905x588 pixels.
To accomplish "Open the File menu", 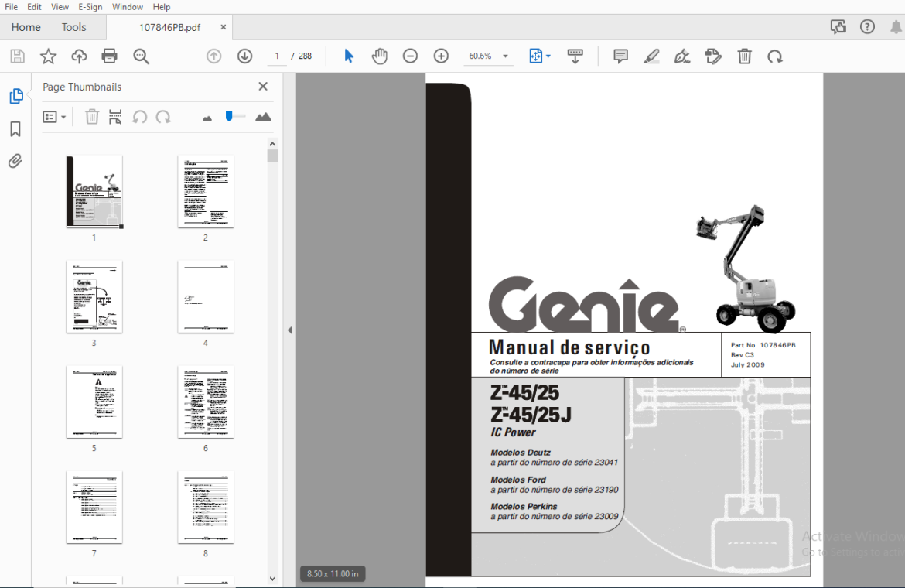I will (11, 7).
